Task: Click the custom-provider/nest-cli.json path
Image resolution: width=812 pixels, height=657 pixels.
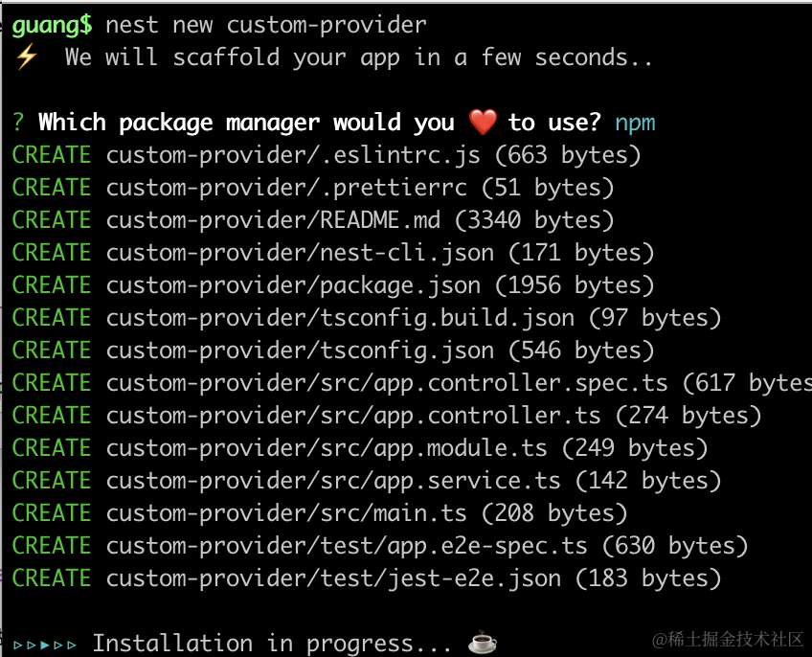Action: (x=300, y=253)
